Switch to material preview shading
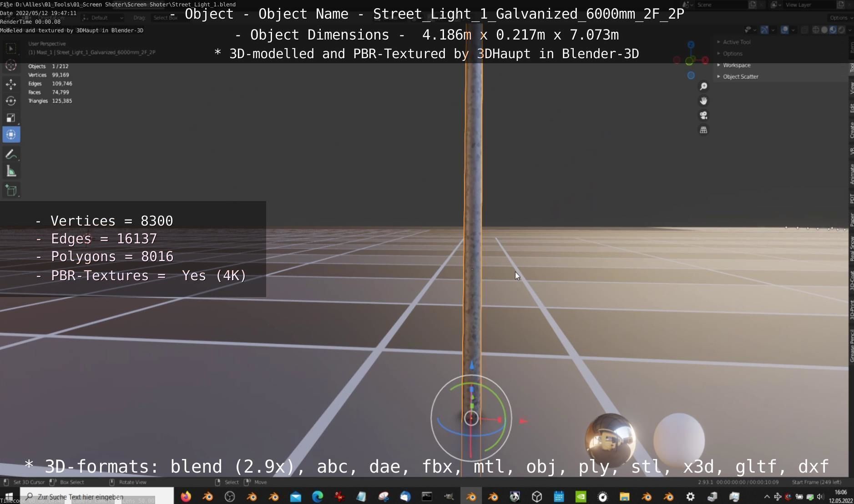854x504 pixels. click(x=833, y=30)
